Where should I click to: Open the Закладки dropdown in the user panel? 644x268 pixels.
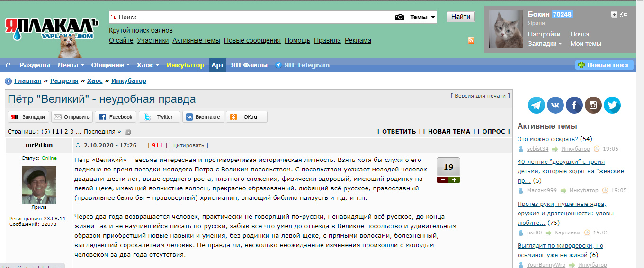(545, 44)
